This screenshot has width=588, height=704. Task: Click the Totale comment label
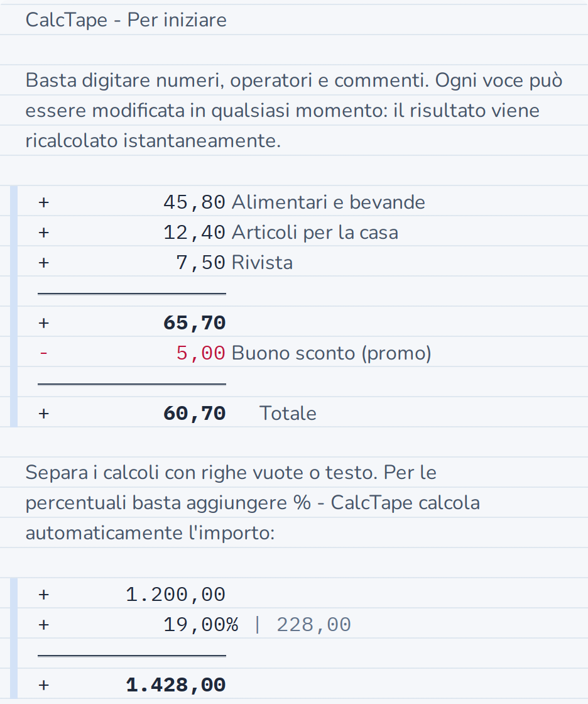point(288,413)
